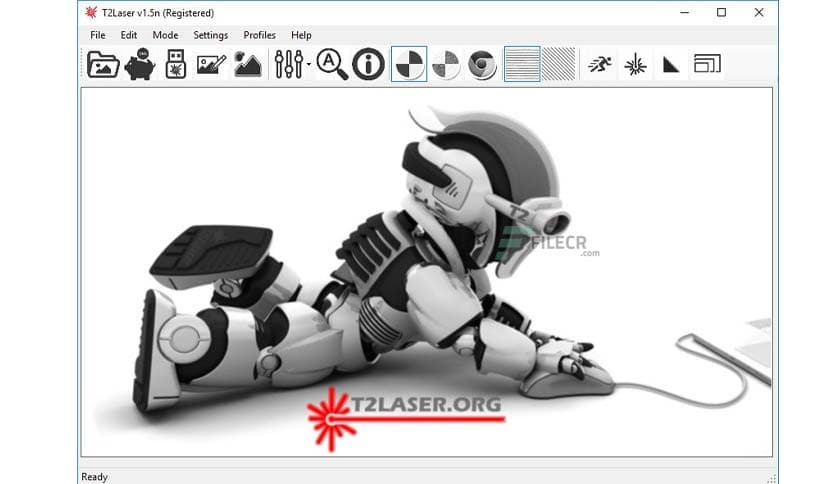The image size is (836, 484).
Task: Open the Help menu
Action: tap(301, 35)
